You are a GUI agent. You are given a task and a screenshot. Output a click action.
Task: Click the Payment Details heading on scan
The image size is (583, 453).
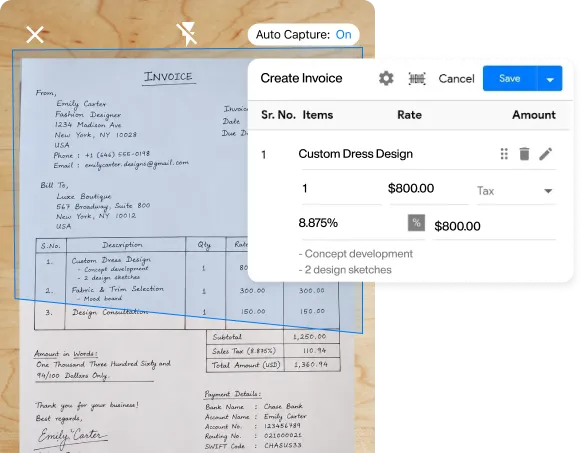[x=232, y=394]
